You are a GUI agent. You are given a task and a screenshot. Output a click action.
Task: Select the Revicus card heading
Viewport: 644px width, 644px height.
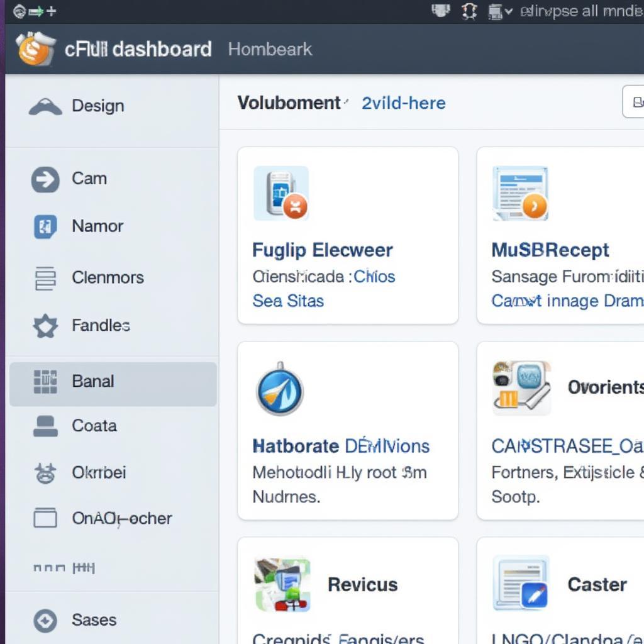click(x=363, y=585)
